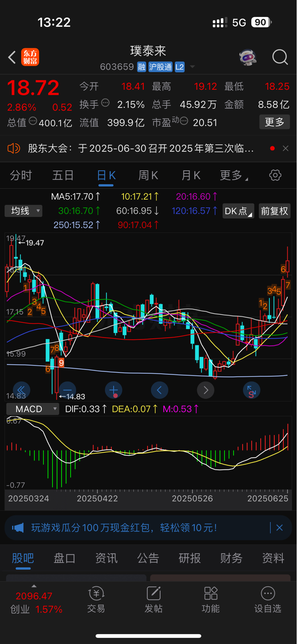
Task: Open the 东方财富 logo icon
Action: pyautogui.click(x=30, y=57)
